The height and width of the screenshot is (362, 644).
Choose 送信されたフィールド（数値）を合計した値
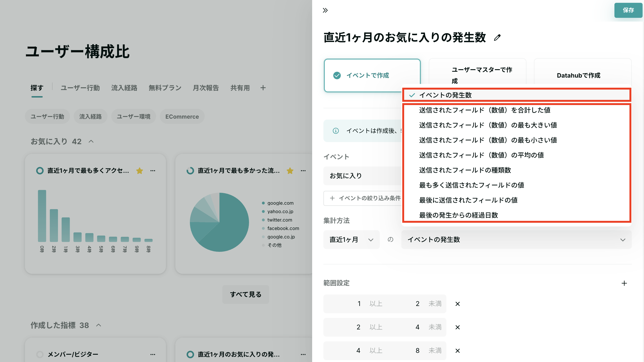516,110
